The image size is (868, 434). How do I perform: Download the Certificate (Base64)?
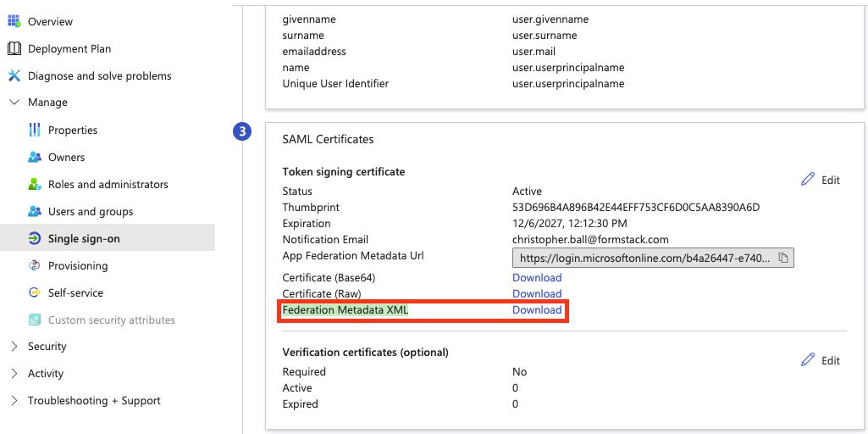(537, 278)
